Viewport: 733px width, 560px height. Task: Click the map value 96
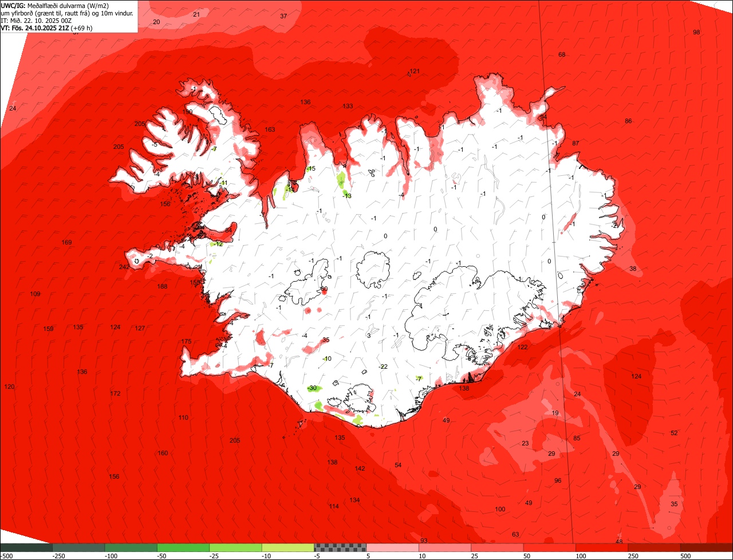558,480
